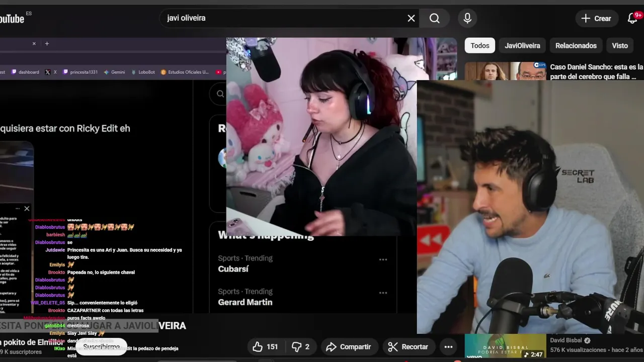Click the Crear button

coord(596,19)
